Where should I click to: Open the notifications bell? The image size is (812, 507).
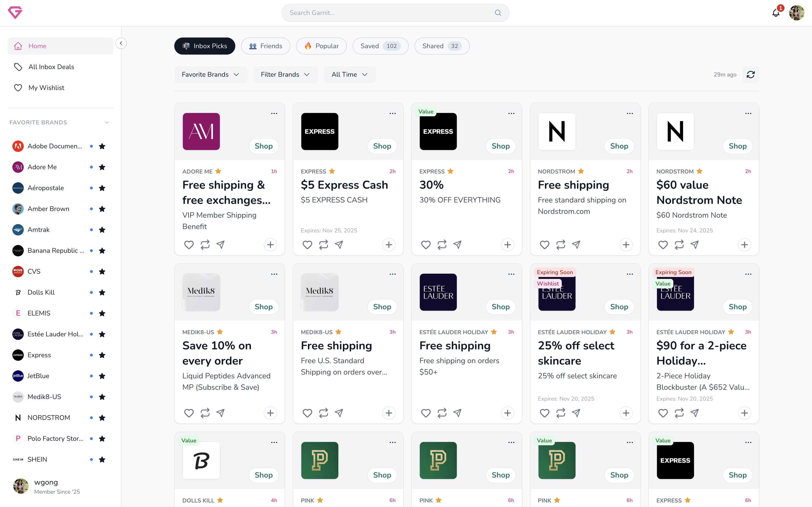(776, 13)
